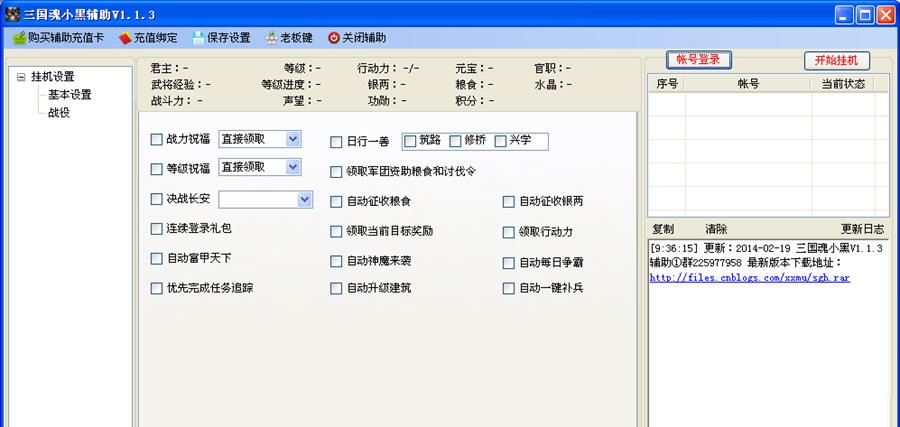Click the 君主 status label
900x427 pixels.
(x=169, y=68)
